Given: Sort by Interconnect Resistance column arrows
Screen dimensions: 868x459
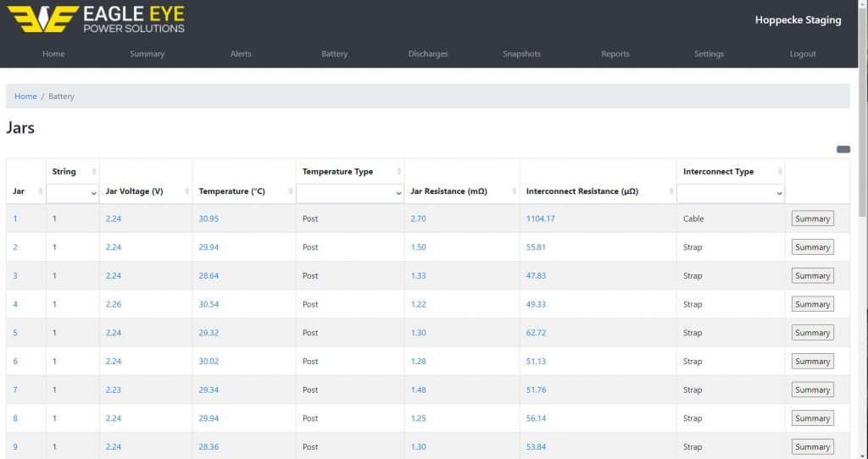Looking at the screenshot, I should click(671, 191).
